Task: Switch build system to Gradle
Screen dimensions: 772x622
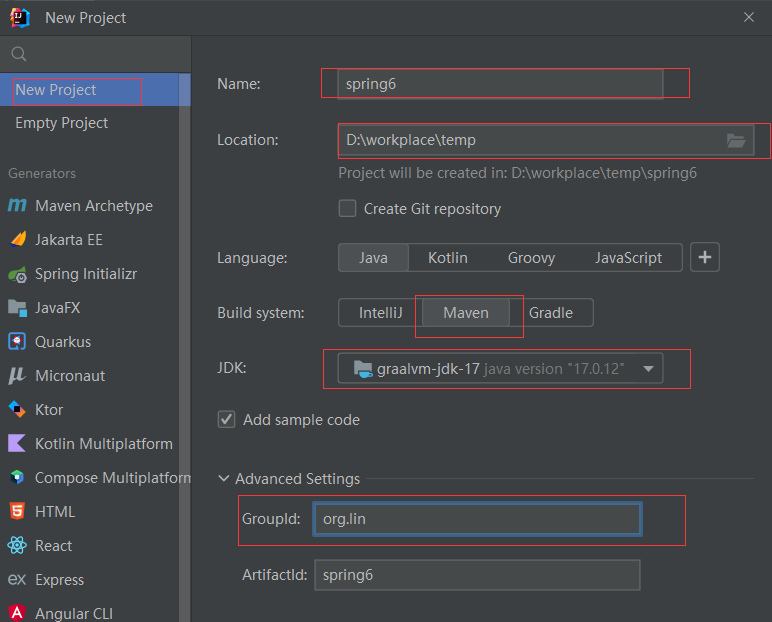Action: 551,313
